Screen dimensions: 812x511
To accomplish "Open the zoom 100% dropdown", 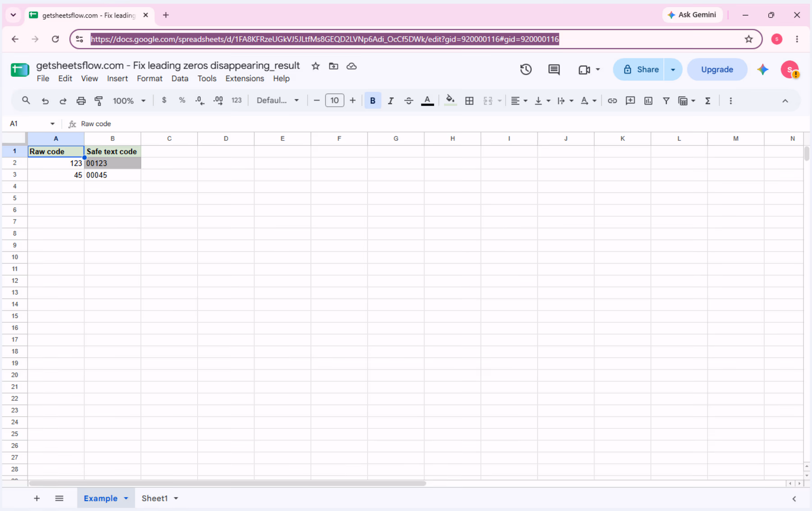I will 129,101.
